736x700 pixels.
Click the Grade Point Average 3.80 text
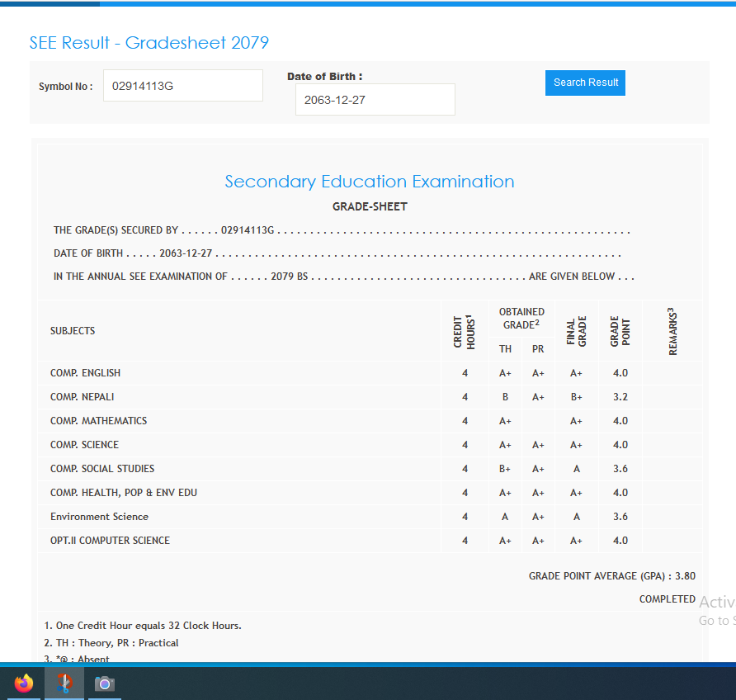pyautogui.click(x=611, y=576)
